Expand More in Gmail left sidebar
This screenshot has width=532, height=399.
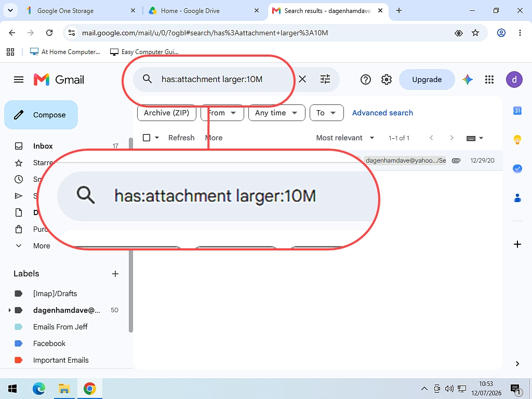[x=42, y=246]
